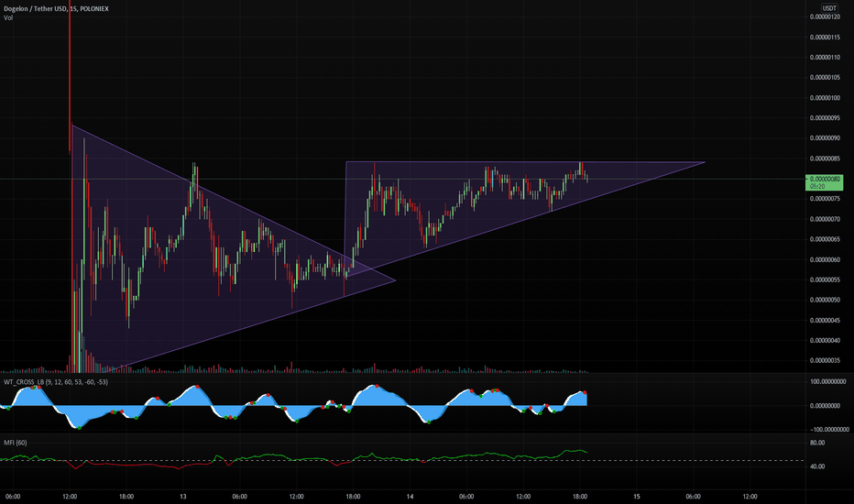Screen dimensions: 854x504
Task: Click the 0.00000115 price axis label
Action: 825,37
